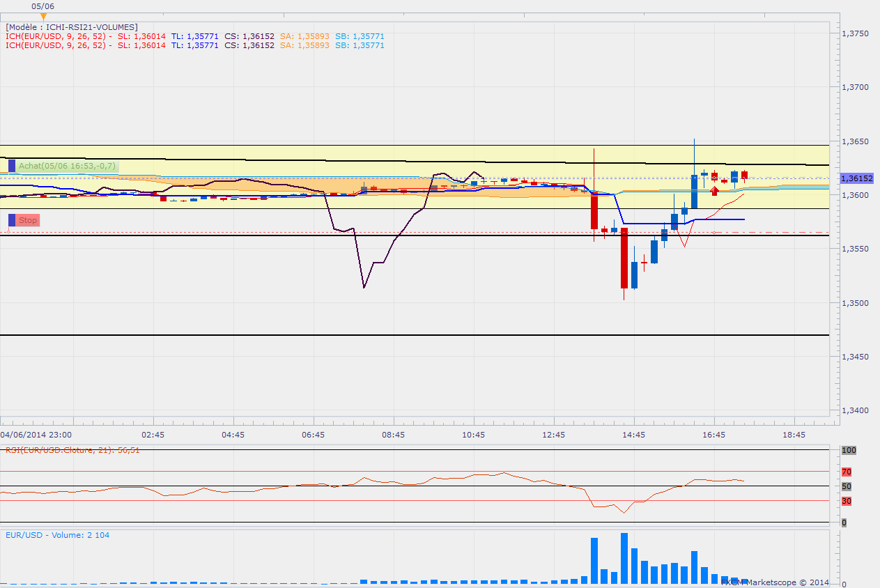Click the 1,3400 price axis label
The height and width of the screenshot is (588, 880).
pos(854,410)
